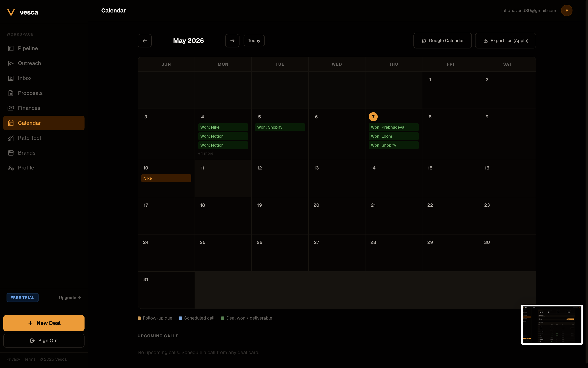The width and height of the screenshot is (588, 368).
Task: Select May 20 day cell
Action: 337,216
